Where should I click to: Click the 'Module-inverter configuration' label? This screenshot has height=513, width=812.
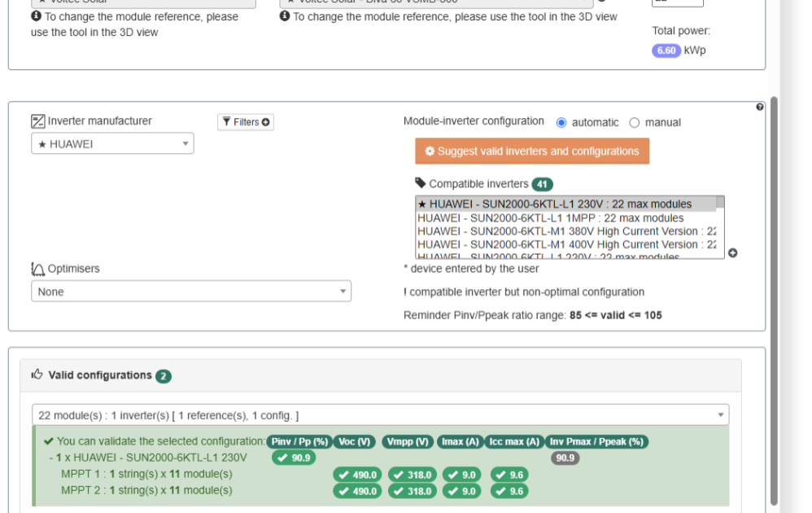click(474, 121)
